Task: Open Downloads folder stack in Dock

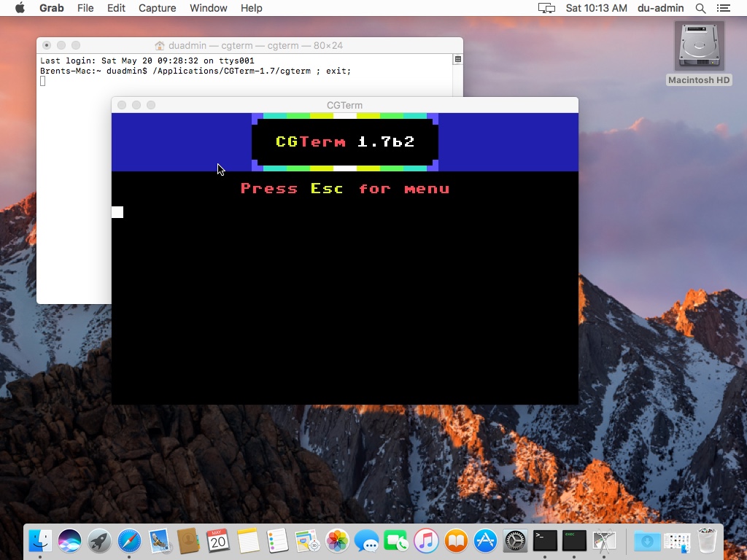Action: click(x=647, y=541)
